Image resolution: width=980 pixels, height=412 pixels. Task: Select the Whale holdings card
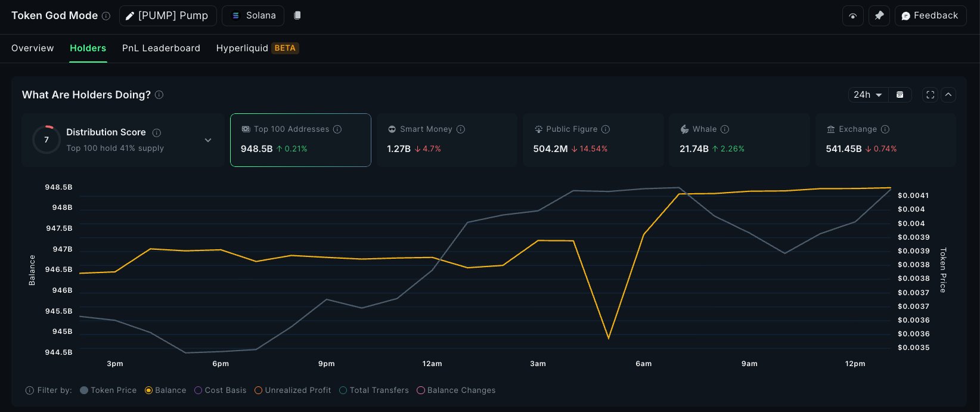coord(739,140)
